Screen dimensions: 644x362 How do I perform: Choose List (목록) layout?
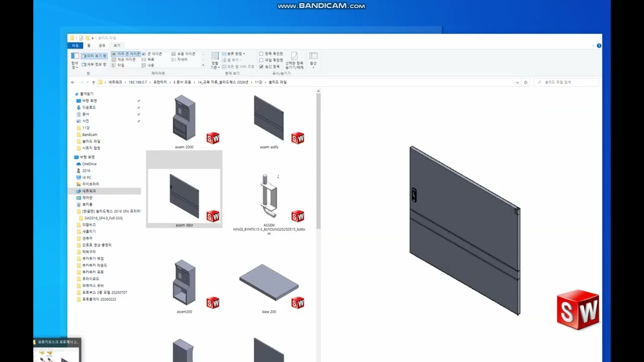click(x=148, y=59)
